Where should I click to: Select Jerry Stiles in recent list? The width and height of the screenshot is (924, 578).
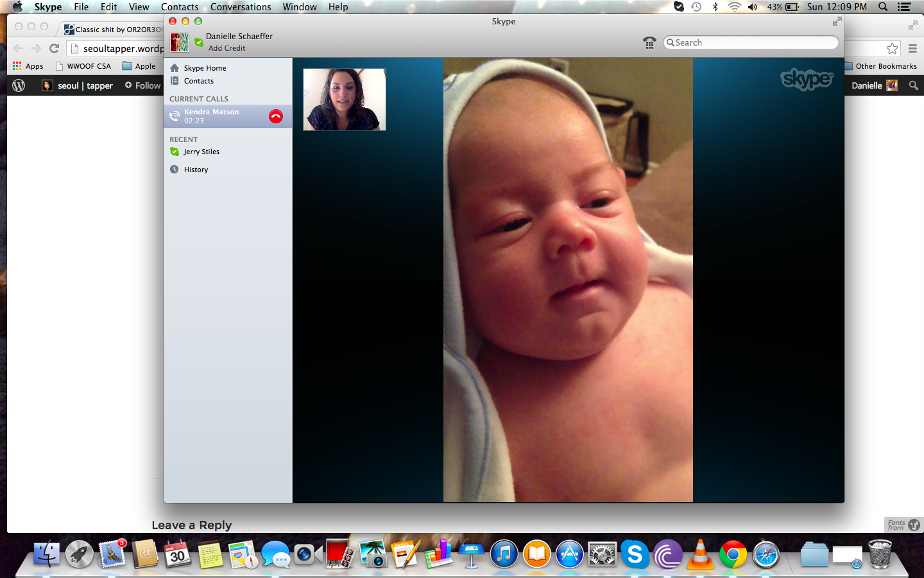click(x=201, y=152)
